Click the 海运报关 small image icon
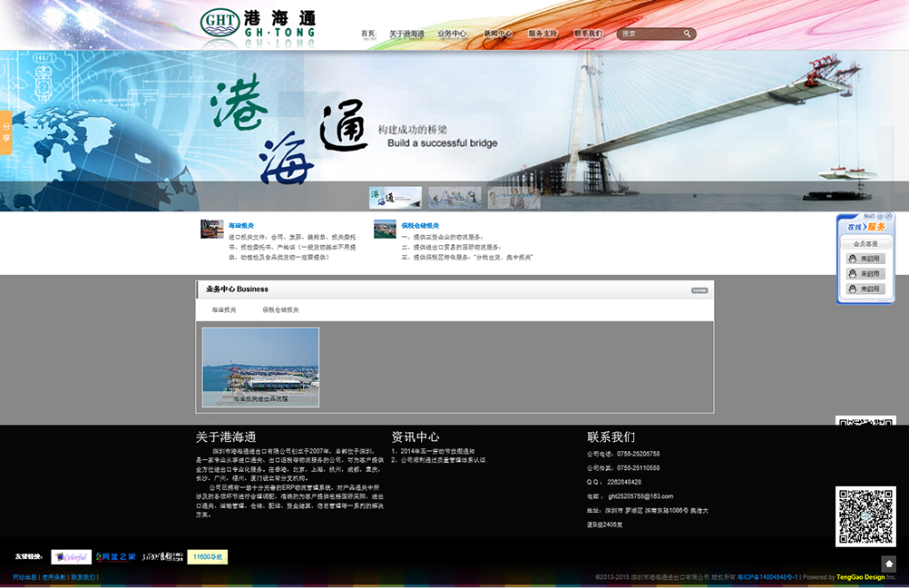The width and height of the screenshot is (909, 588). 211,229
